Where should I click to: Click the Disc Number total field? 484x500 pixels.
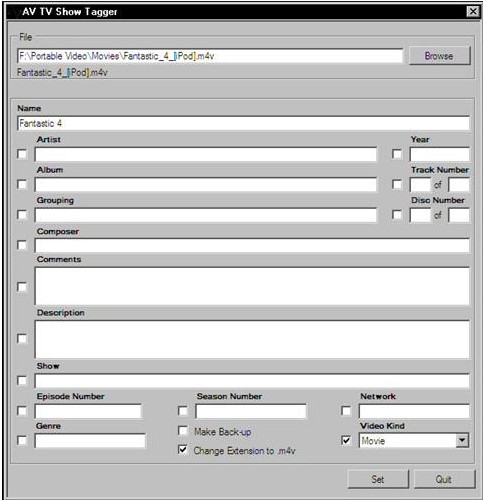coord(459,215)
